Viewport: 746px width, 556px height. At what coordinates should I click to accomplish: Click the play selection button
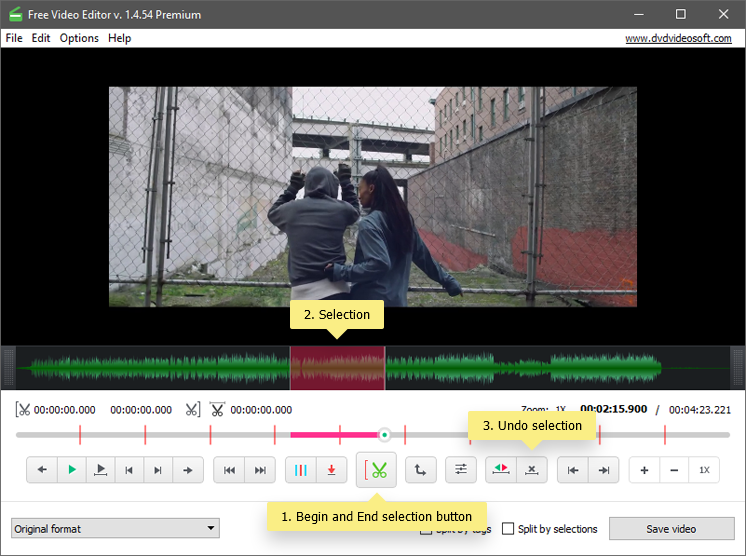pyautogui.click(x=100, y=470)
